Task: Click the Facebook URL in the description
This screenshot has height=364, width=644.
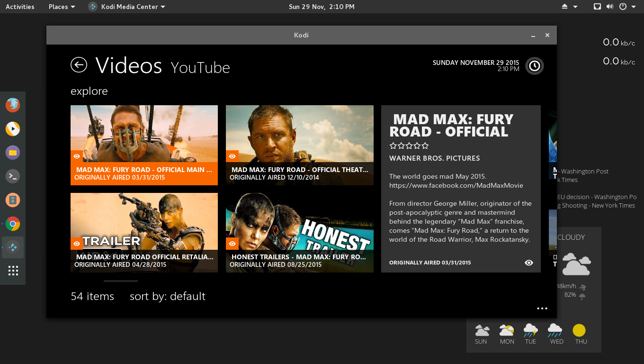Action: 456,185
